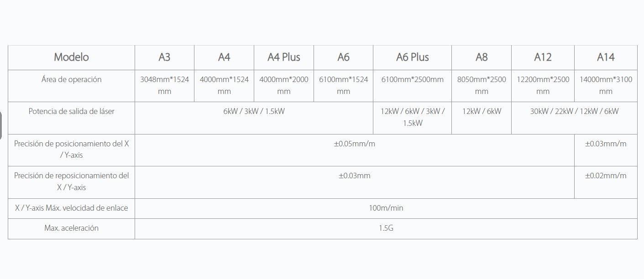Screen dimensions: 644x279
Task: Select the 100m/min speed cell
Action: [x=386, y=208]
